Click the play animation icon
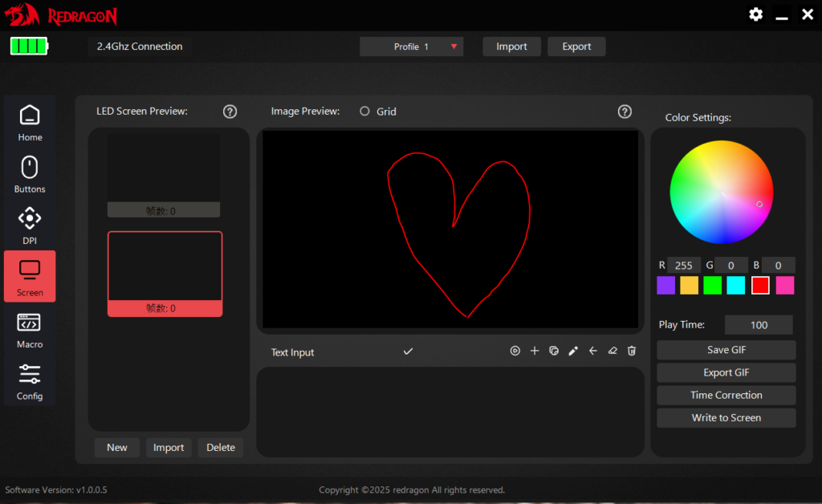This screenshot has height=504, width=822. tap(515, 352)
